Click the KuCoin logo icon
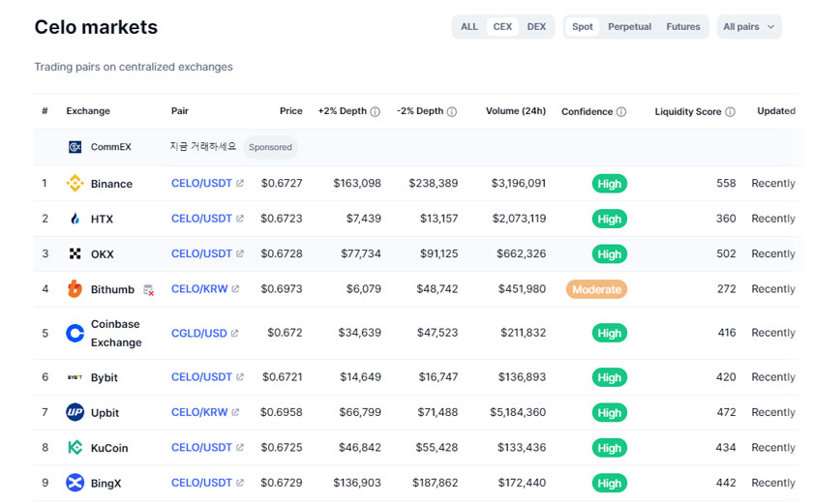The height and width of the screenshot is (504, 813). (x=75, y=448)
